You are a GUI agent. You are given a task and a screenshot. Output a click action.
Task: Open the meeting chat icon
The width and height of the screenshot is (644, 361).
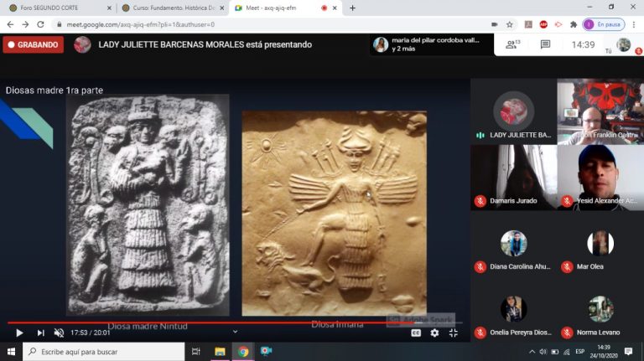pos(545,44)
